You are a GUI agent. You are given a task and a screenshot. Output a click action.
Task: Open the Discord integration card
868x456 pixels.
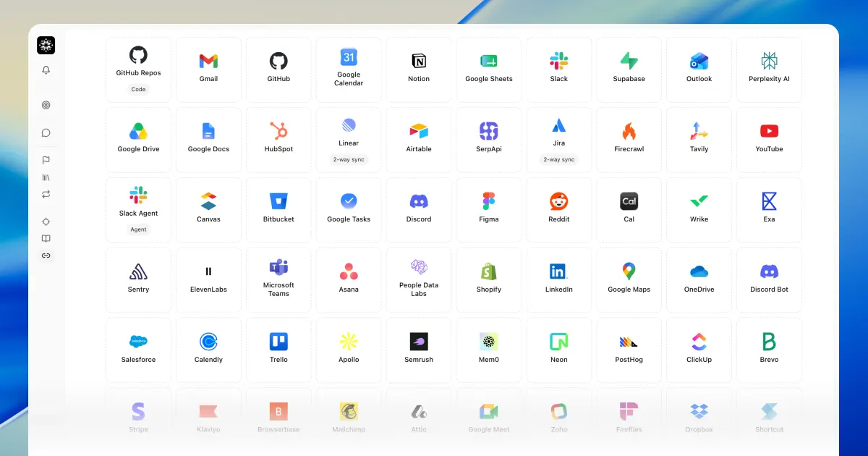(419, 210)
